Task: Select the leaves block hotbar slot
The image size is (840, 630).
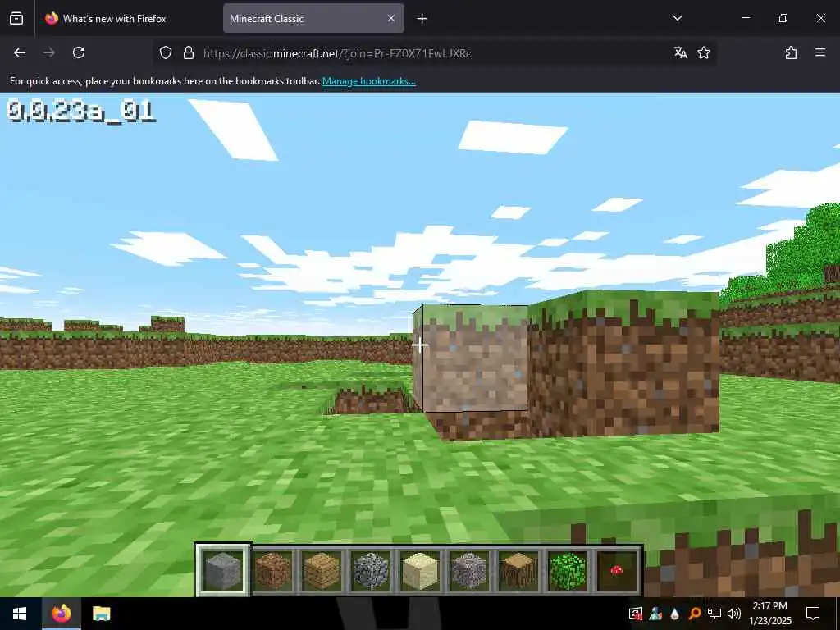Action: coord(568,571)
